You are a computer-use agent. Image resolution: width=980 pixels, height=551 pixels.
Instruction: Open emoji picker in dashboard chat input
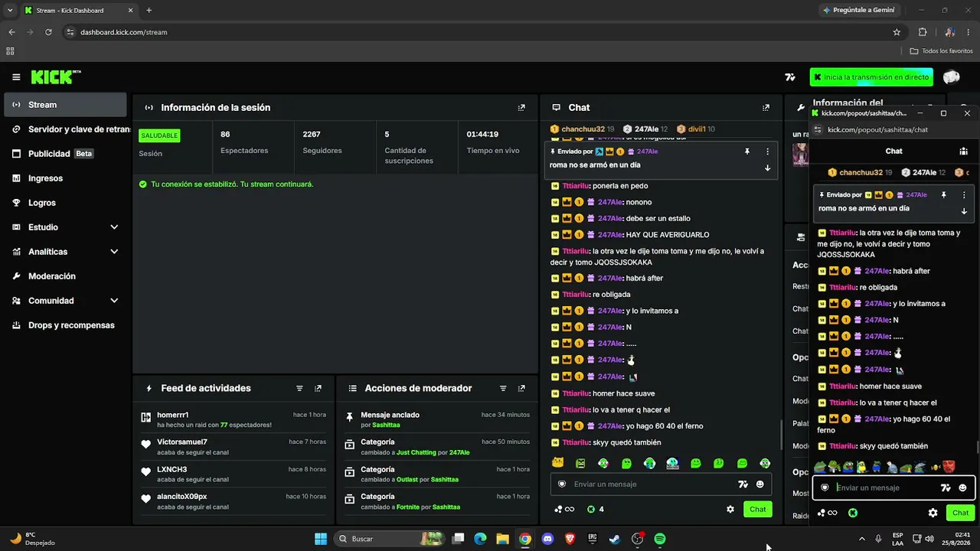pos(760,484)
